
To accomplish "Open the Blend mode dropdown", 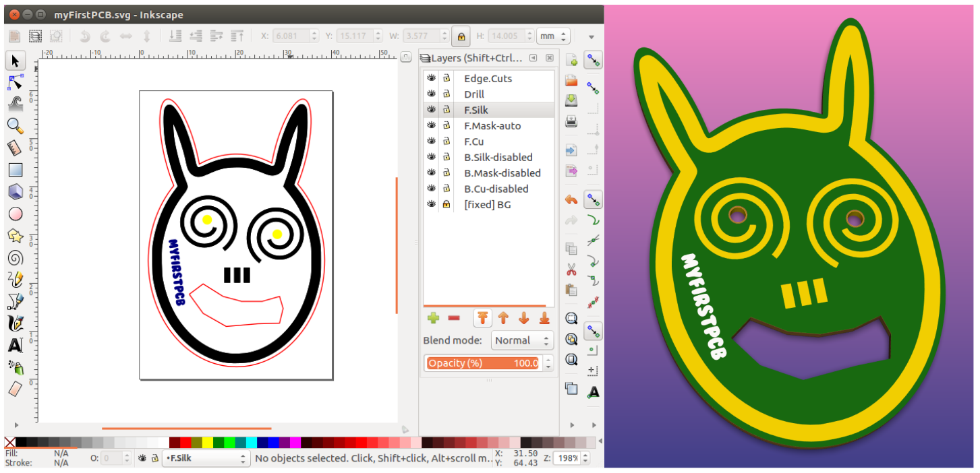I will [522, 340].
